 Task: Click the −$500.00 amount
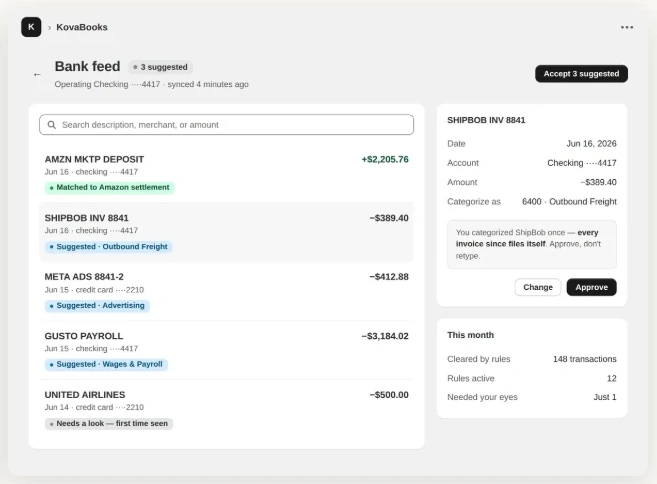389,395
